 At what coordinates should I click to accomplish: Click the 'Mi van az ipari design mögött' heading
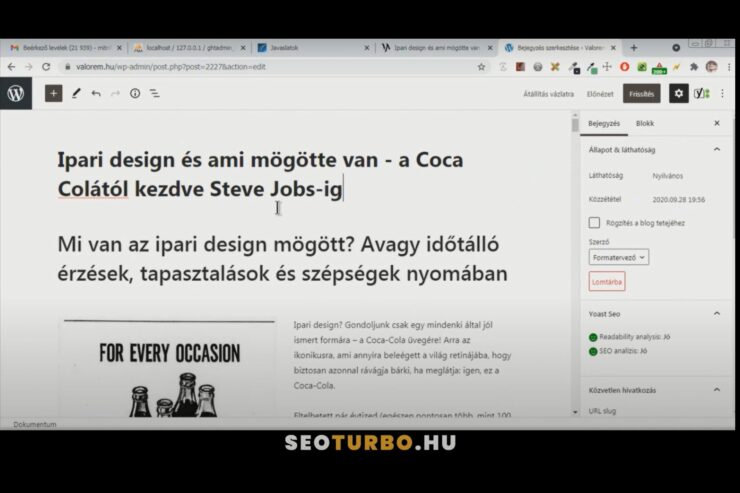(282, 259)
